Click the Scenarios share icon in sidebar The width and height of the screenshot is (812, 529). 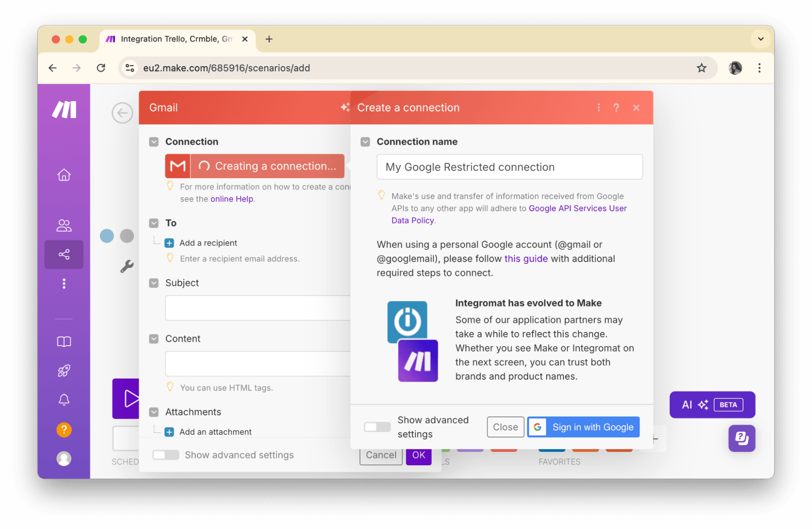pyautogui.click(x=64, y=255)
